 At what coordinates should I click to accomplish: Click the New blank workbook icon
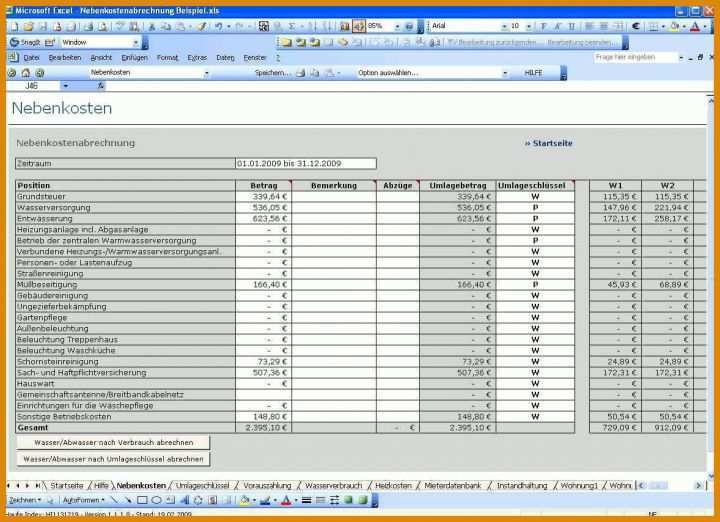[x=14, y=27]
